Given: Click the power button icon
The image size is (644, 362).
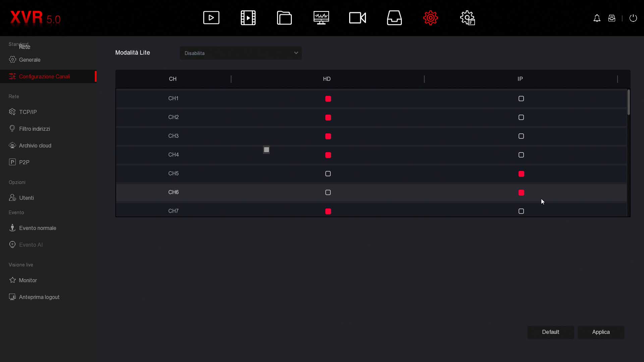Looking at the screenshot, I should point(633,18).
